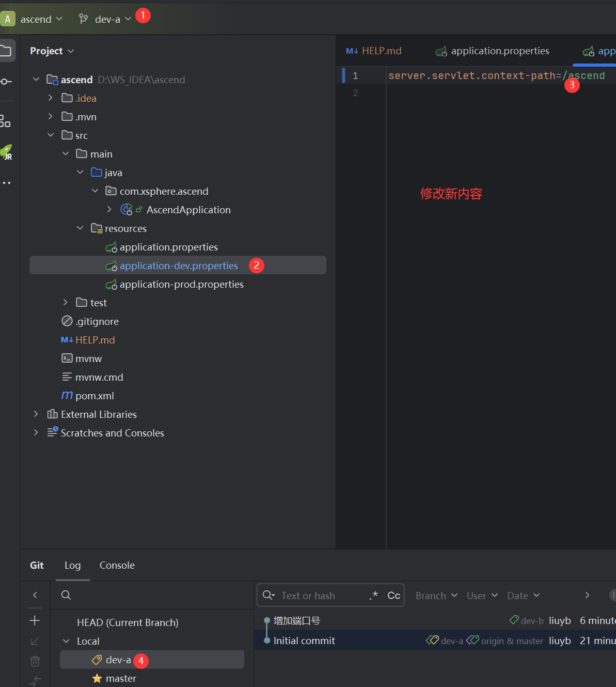Select master branch in Local list
616x687 pixels.
coord(121,678)
